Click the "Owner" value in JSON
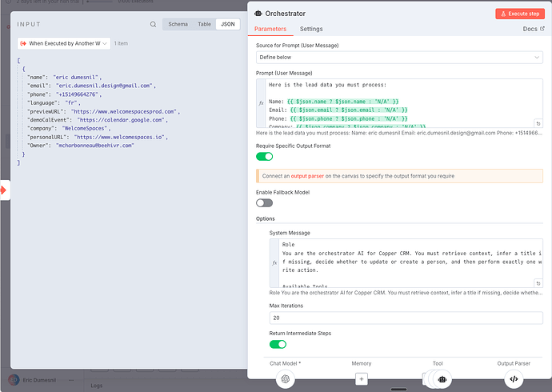The height and width of the screenshot is (392, 552). (95, 146)
